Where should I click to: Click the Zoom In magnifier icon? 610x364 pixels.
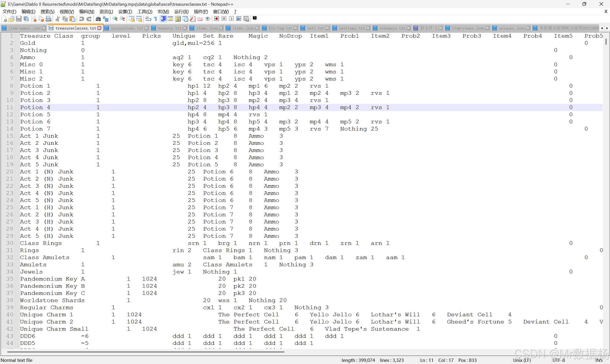click(115, 19)
